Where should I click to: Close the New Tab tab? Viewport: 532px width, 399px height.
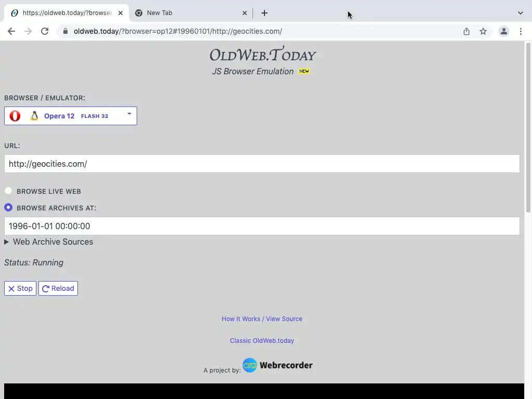click(x=245, y=13)
